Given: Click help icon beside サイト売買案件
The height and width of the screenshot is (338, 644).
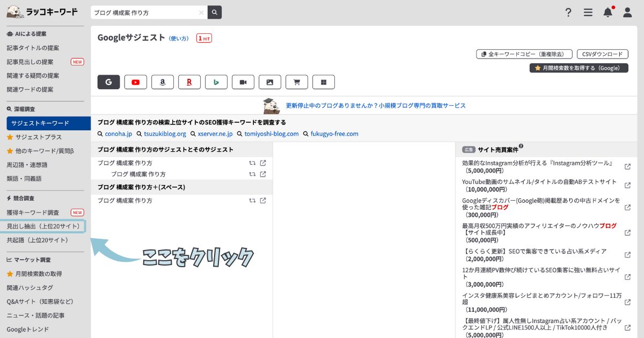Looking at the screenshot, I should 521,146.
